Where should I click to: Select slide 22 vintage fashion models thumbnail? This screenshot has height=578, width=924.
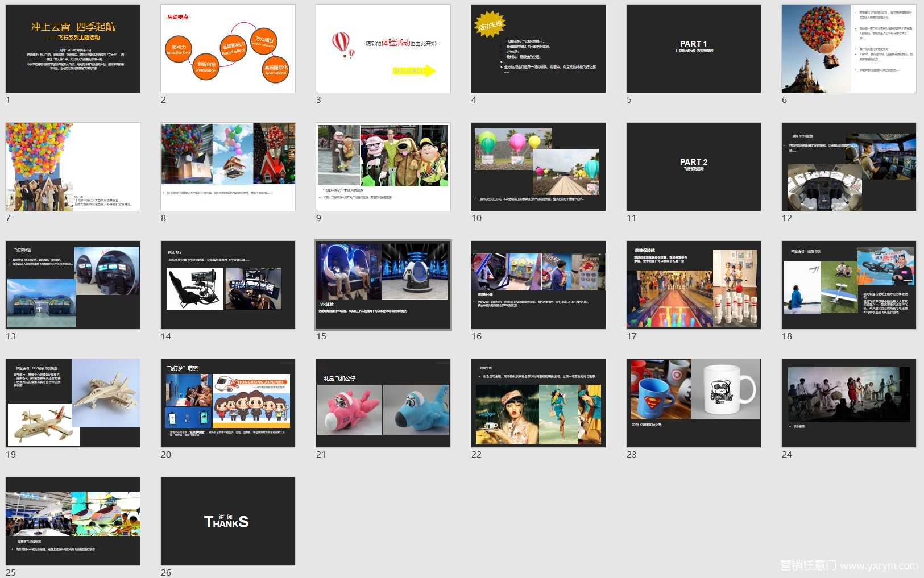pos(538,403)
